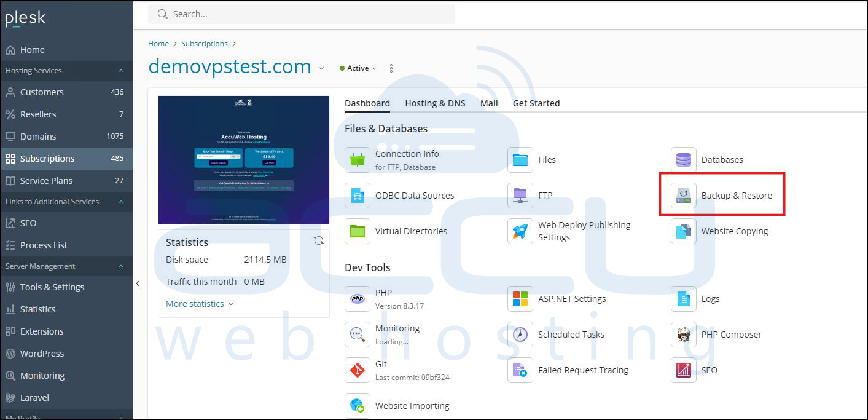868x420 pixels.
Task: Click the Failed Request Tracing icon
Action: point(520,370)
